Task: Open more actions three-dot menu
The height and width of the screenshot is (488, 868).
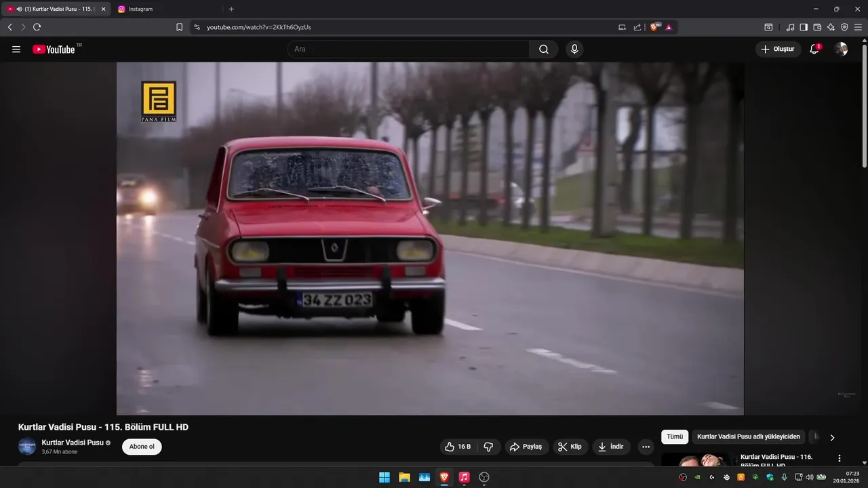Action: (x=646, y=447)
